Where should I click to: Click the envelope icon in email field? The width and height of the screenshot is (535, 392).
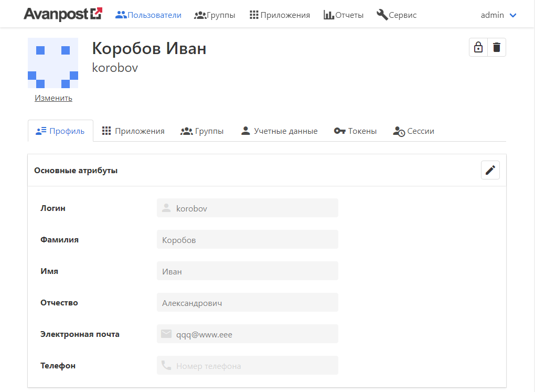tap(166, 334)
